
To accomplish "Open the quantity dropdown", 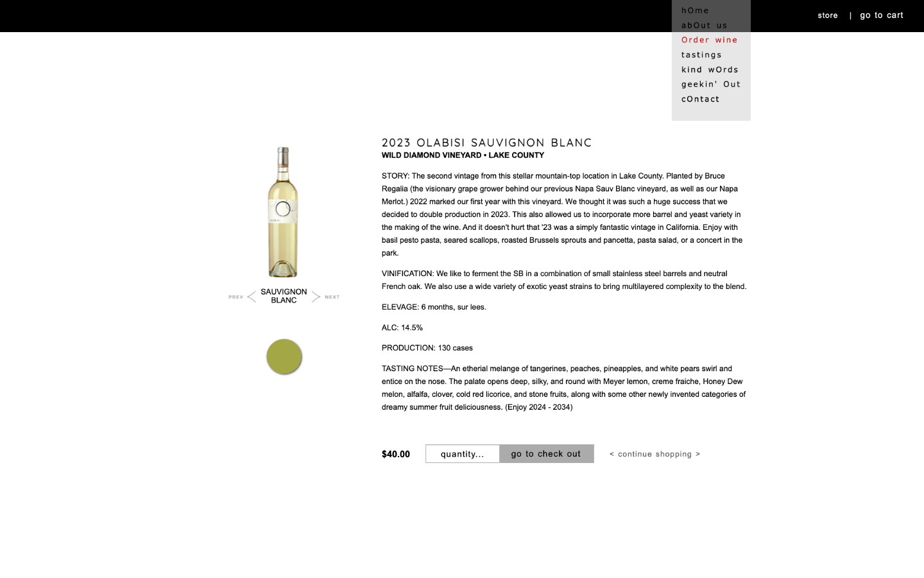I will point(463,454).
